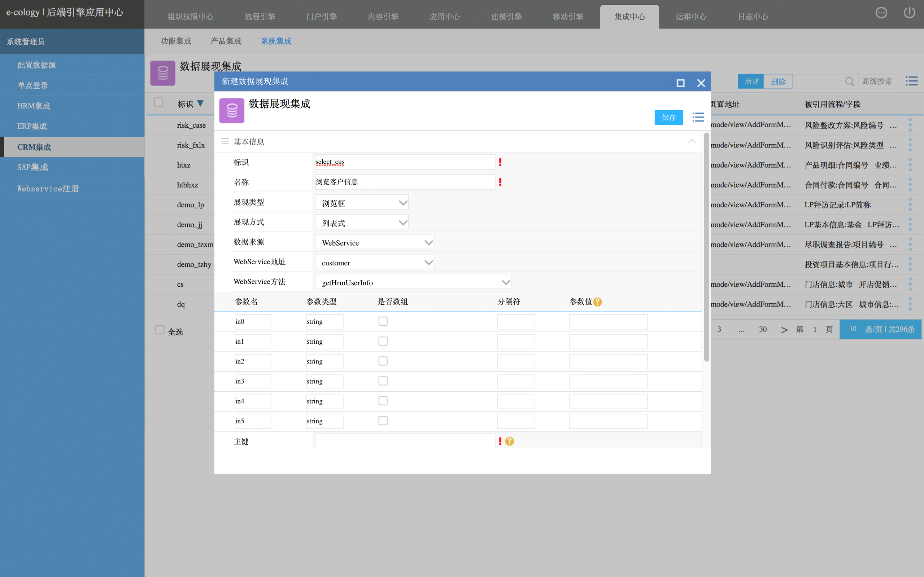Click the help icon beside 主键 field
Image resolution: width=924 pixels, height=577 pixels.
pos(509,441)
